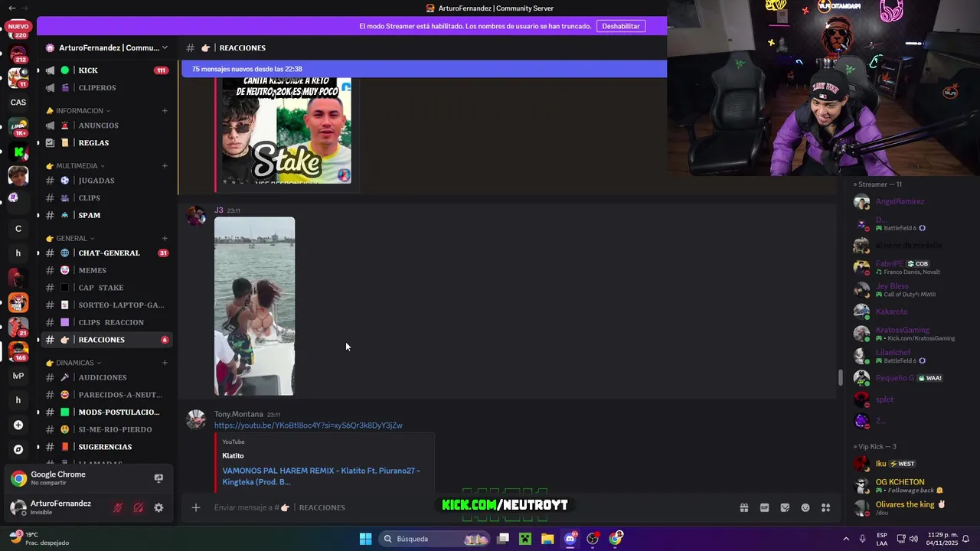Click the Windows Búsqueda search box
The height and width of the screenshot is (551, 980).
click(x=435, y=539)
